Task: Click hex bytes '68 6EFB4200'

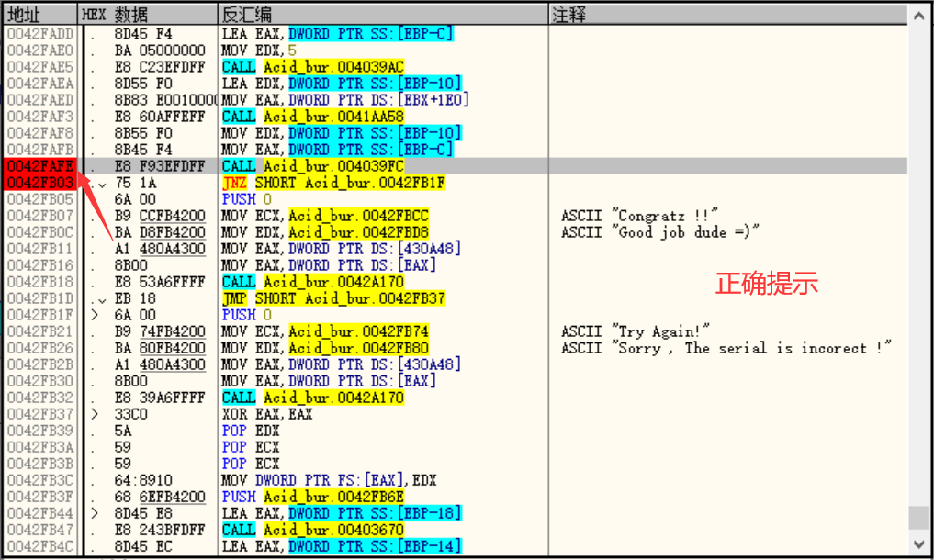Action: coord(160,497)
